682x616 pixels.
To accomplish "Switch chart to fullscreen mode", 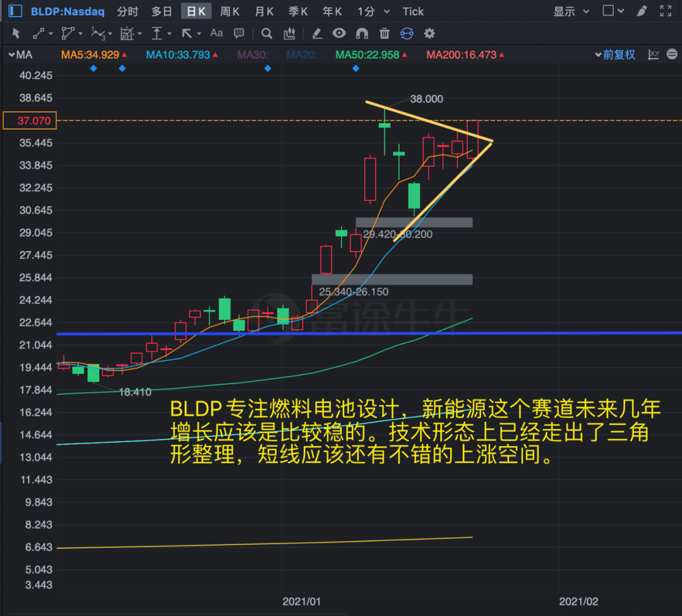I will click(x=666, y=11).
